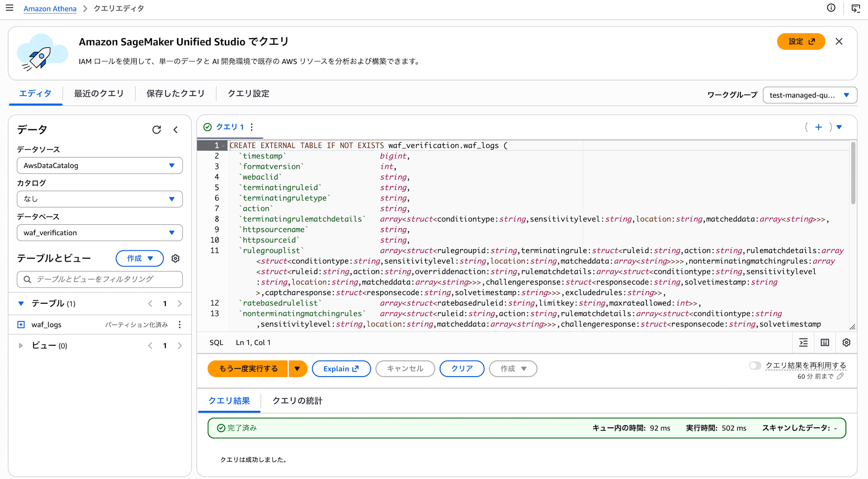Expand the ビュー section
Image resolution: width=868 pixels, height=479 pixels.
(21, 345)
